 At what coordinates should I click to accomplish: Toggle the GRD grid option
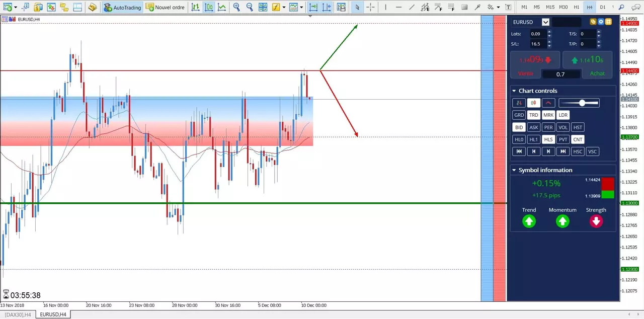point(519,115)
